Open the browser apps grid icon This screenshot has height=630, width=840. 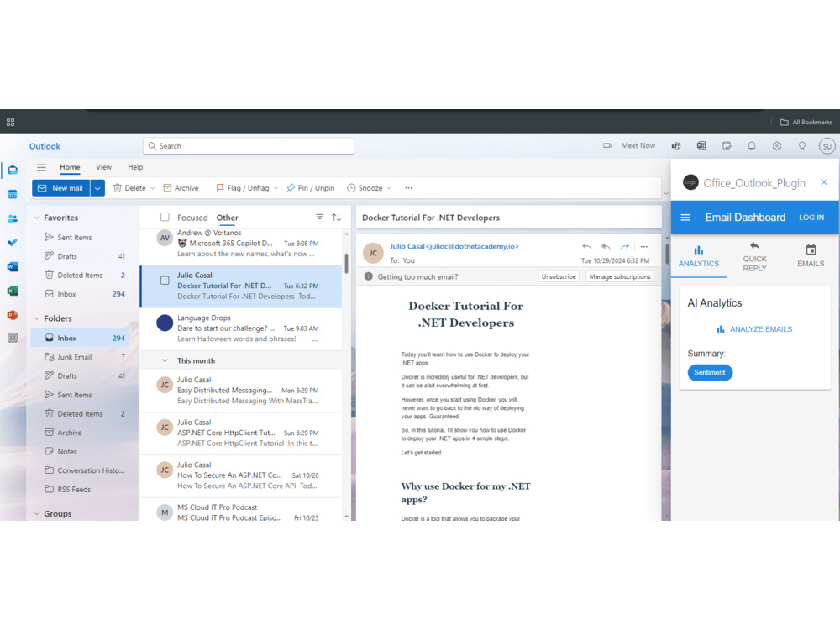click(x=10, y=122)
